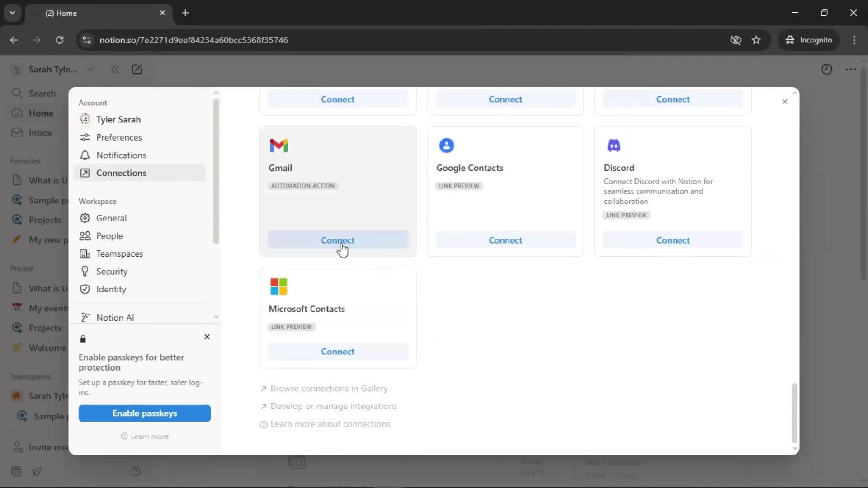
Task: Select Connections in settings sidebar
Action: point(140,173)
